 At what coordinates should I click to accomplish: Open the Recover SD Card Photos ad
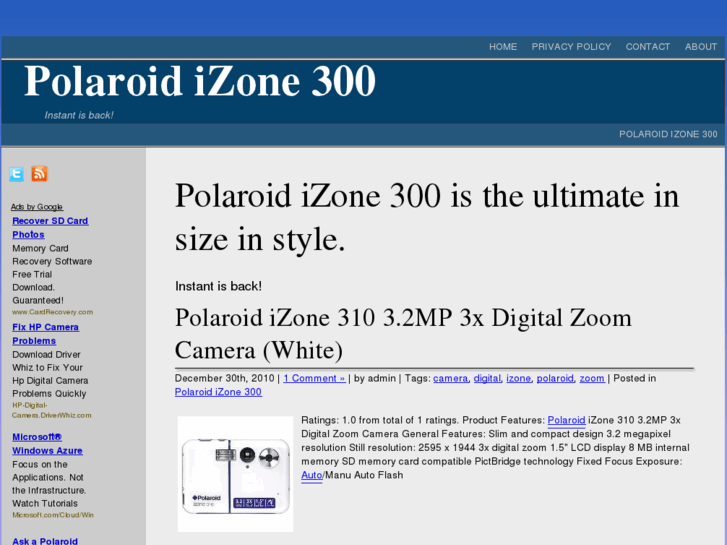click(50, 228)
